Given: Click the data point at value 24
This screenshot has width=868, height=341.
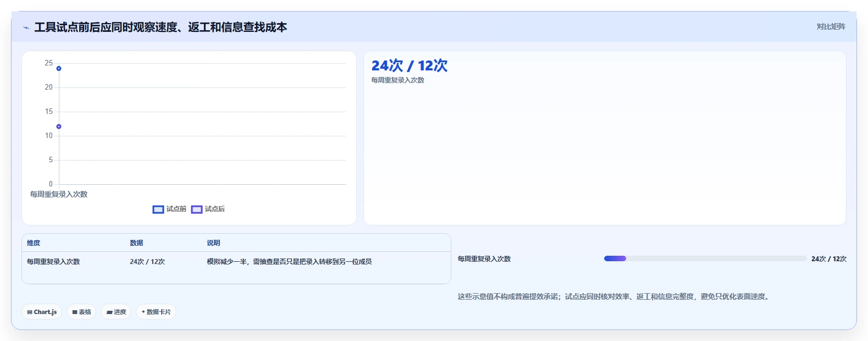Looking at the screenshot, I should click(x=59, y=68).
